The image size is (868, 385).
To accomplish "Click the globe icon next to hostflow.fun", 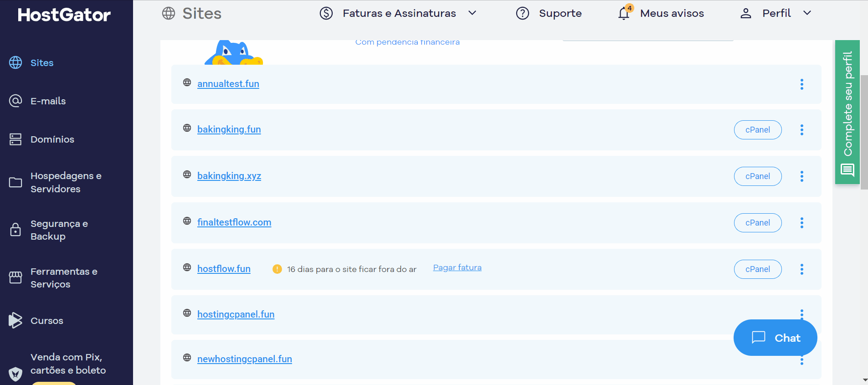I will pos(187,267).
